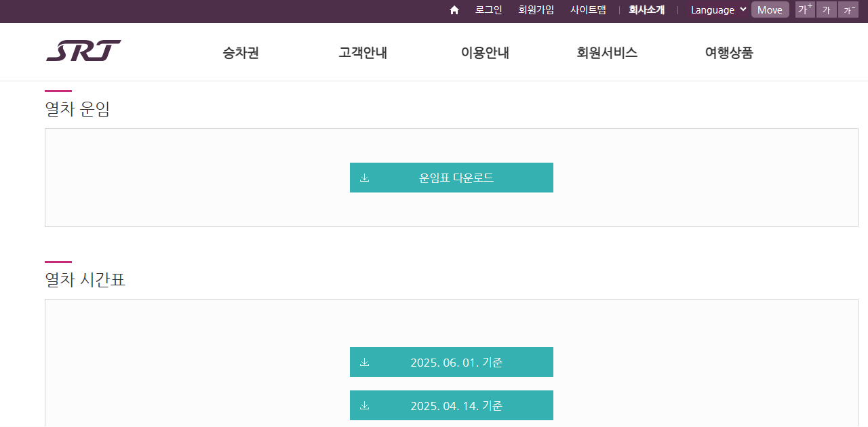Open the Language dropdown
The height and width of the screenshot is (427, 868).
click(x=711, y=9)
